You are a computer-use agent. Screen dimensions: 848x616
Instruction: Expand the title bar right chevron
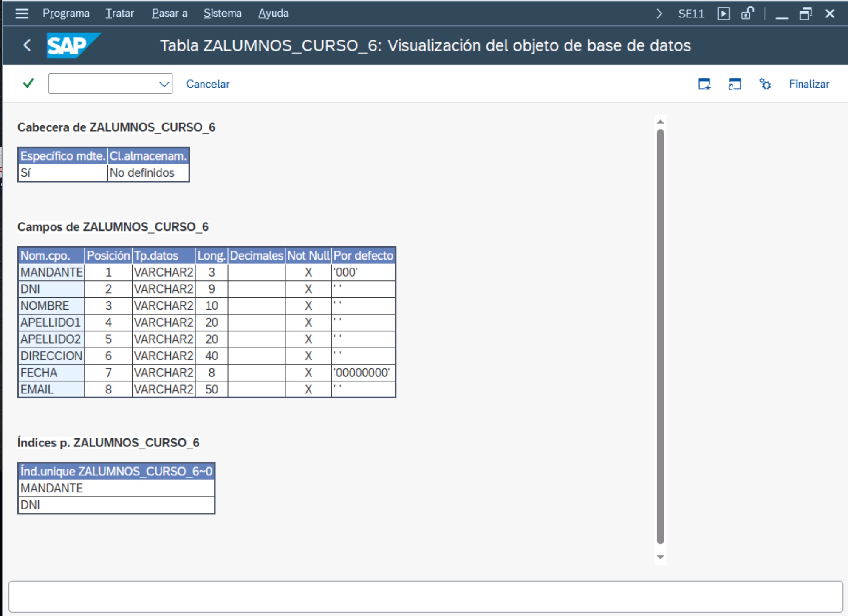659,14
